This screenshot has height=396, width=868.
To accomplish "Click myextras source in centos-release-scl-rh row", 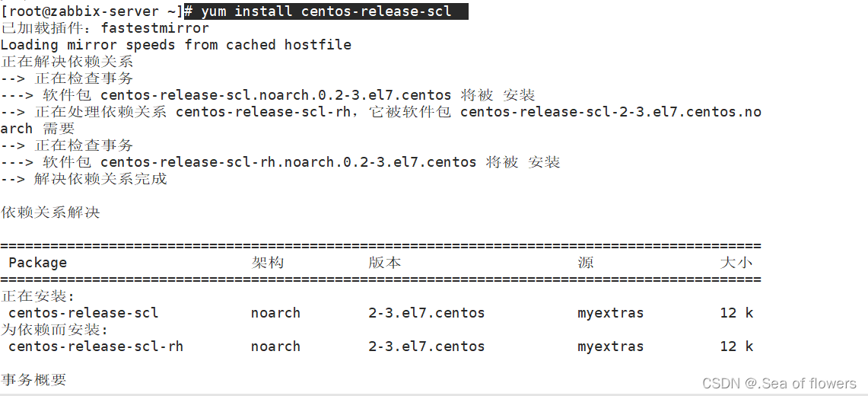I will click(x=610, y=346).
